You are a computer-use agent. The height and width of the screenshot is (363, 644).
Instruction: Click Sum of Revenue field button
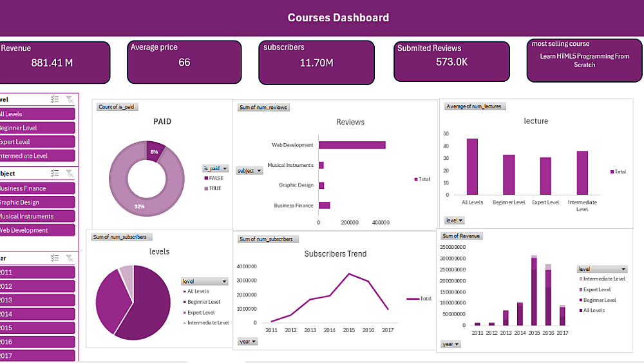click(x=462, y=236)
